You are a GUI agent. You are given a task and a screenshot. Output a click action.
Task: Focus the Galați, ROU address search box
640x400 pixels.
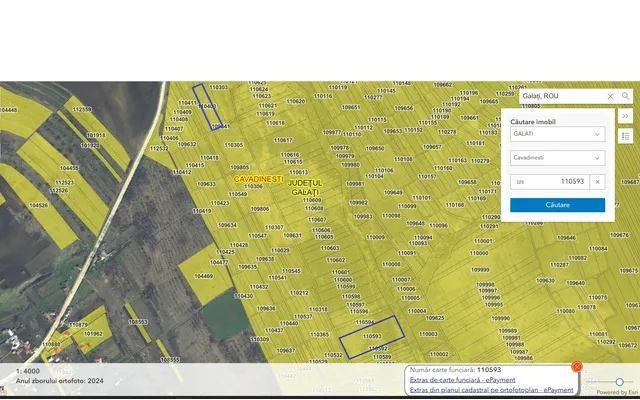(560, 96)
